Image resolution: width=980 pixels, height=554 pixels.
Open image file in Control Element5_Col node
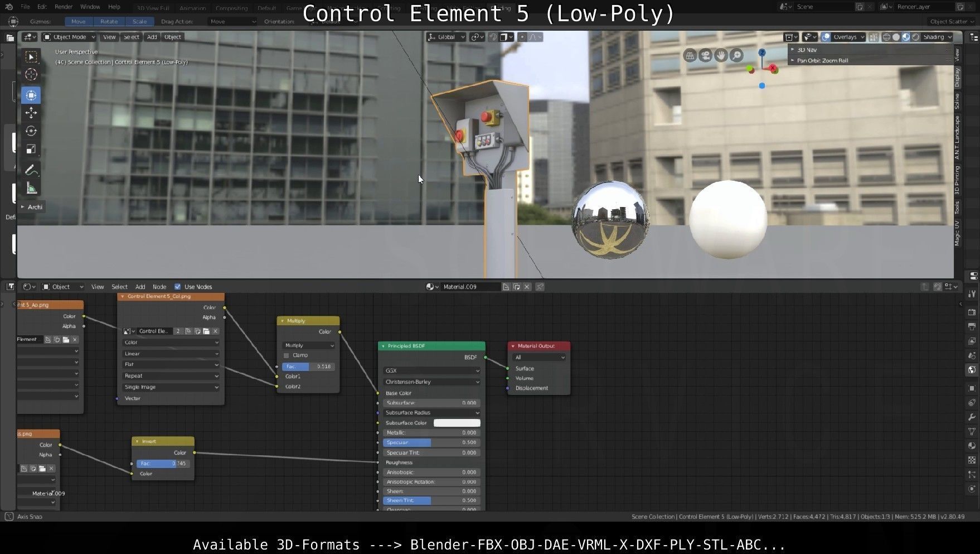(206, 331)
